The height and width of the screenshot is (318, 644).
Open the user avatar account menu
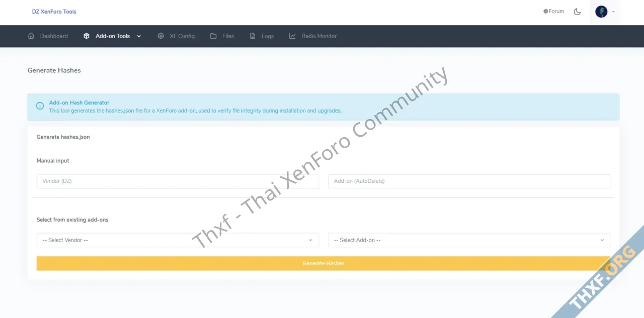click(x=601, y=12)
